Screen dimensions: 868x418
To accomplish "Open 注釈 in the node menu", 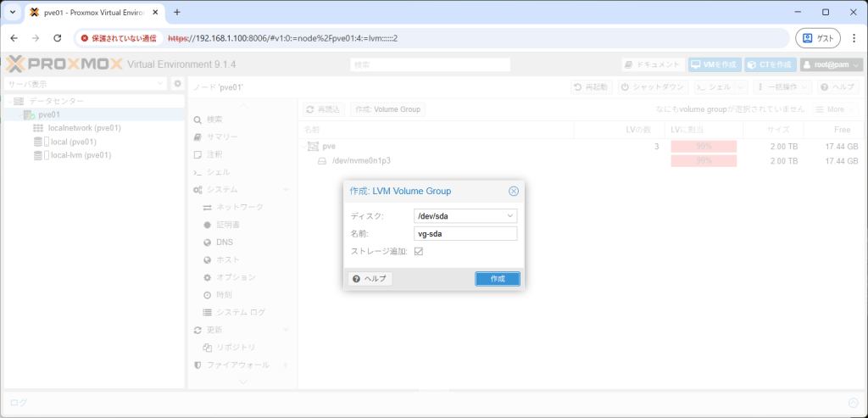I will click(x=214, y=154).
